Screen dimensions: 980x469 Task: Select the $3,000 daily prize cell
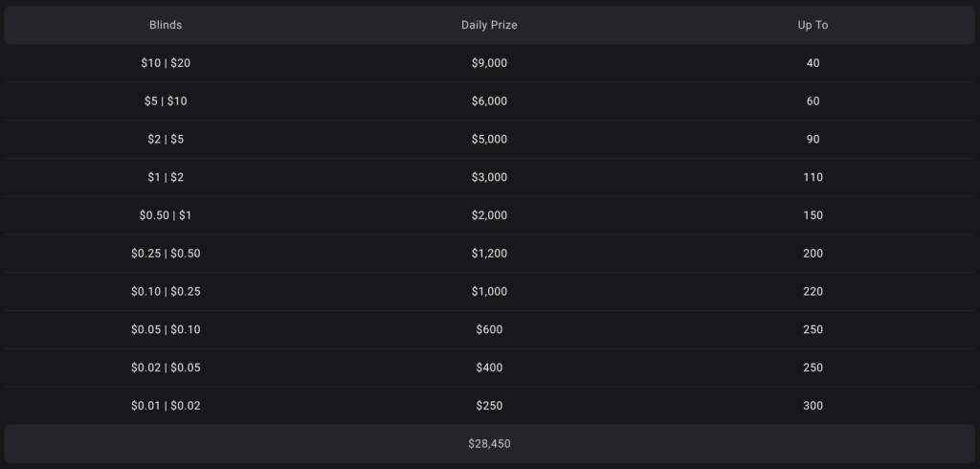pyautogui.click(x=489, y=177)
